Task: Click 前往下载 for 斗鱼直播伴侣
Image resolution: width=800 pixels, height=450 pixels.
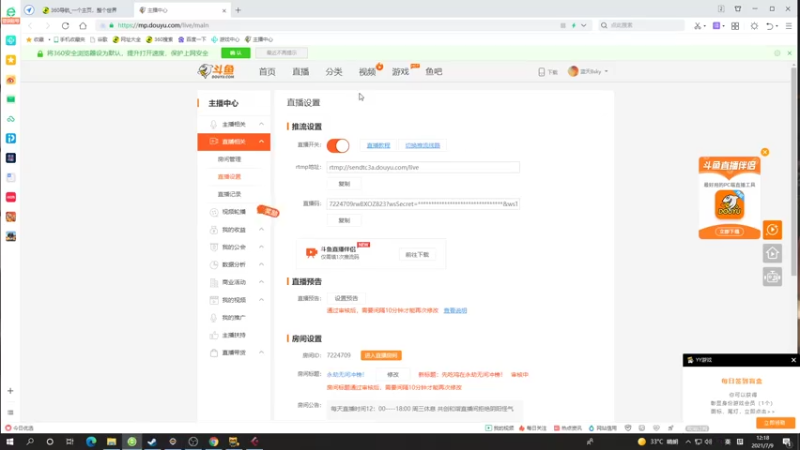Action: [x=417, y=255]
